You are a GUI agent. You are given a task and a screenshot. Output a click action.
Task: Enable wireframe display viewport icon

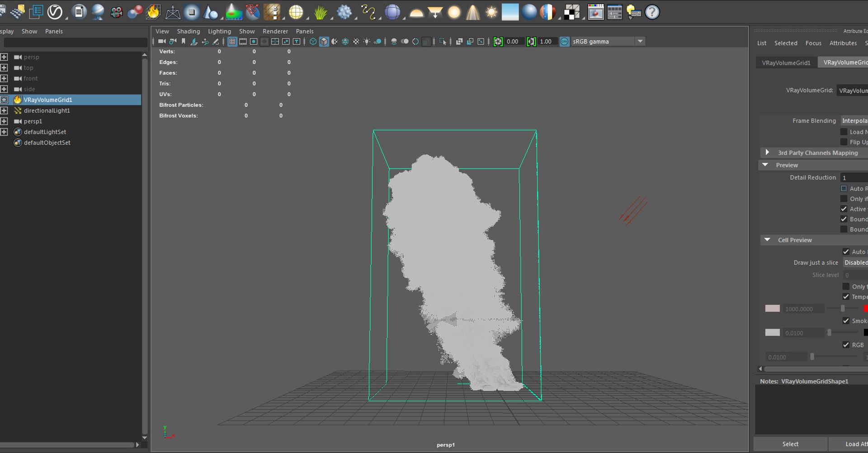click(313, 42)
